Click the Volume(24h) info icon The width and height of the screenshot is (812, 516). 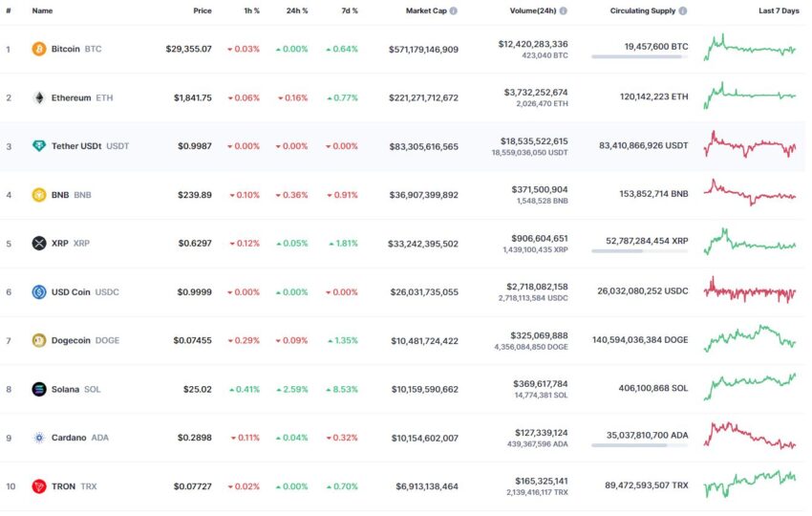[563, 11]
